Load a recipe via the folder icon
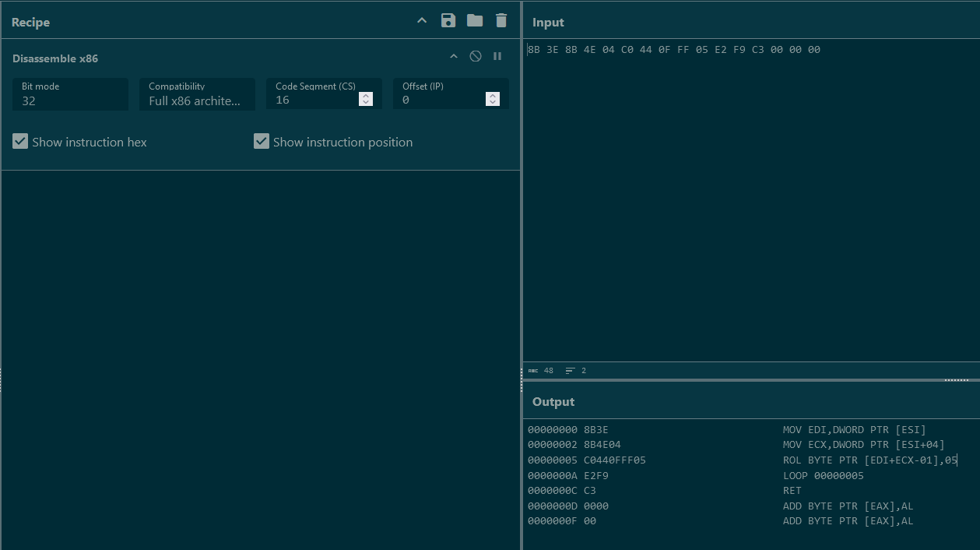This screenshot has width=980, height=550. (x=475, y=21)
